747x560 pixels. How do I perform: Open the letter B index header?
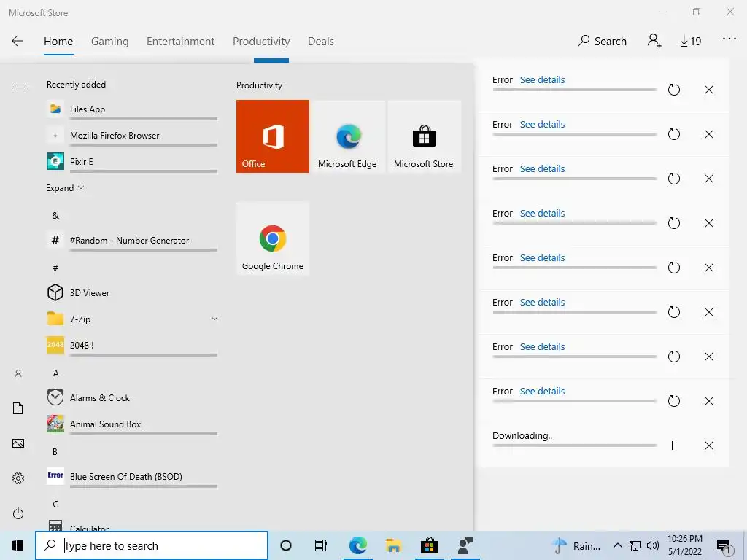(55, 452)
